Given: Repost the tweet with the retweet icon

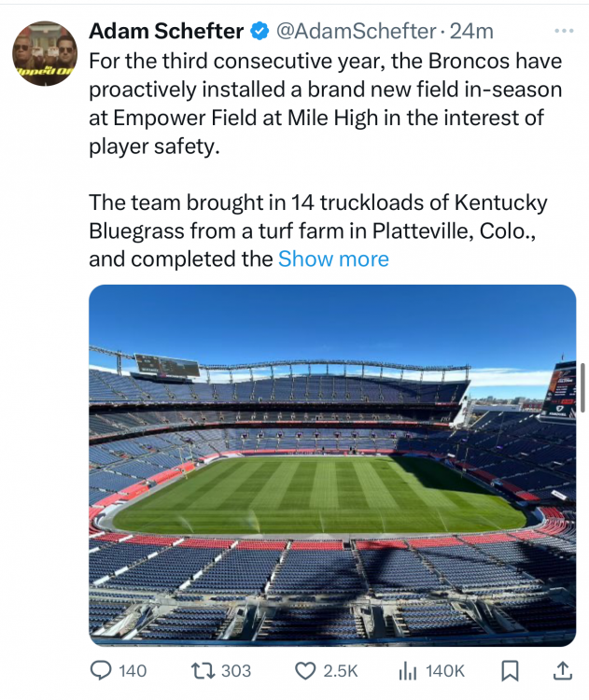Looking at the screenshot, I should (202, 670).
